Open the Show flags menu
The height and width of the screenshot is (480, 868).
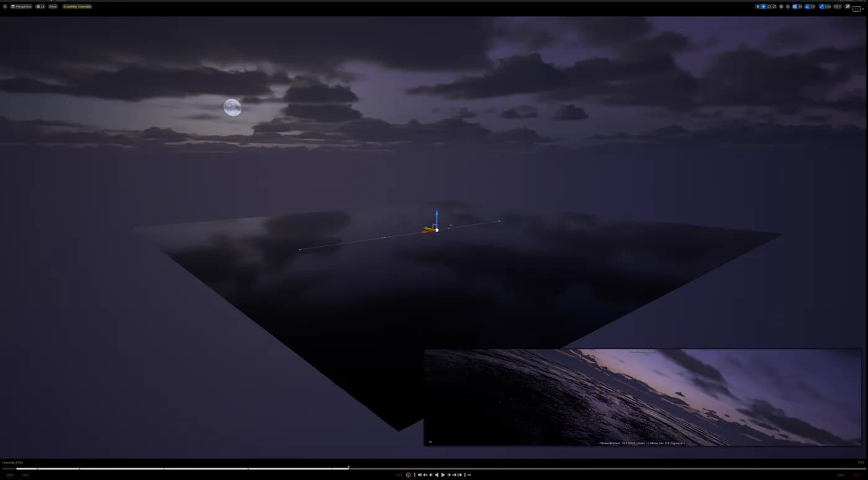pos(53,6)
